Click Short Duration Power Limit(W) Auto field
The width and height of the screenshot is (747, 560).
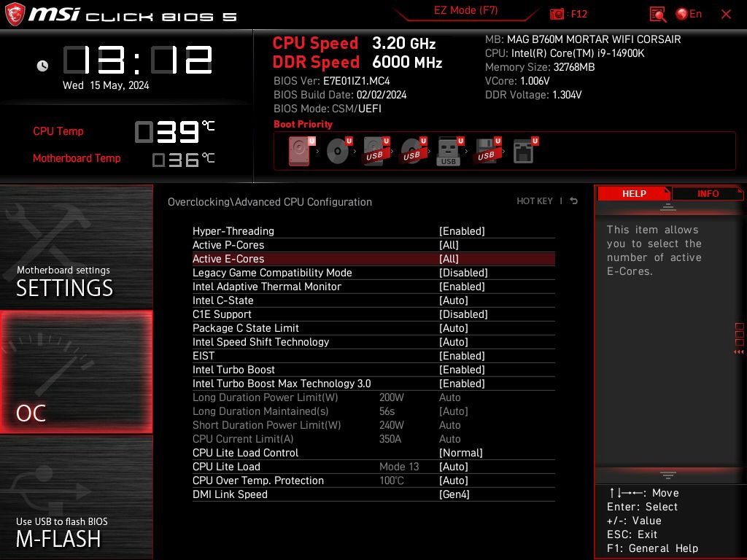[x=449, y=425]
